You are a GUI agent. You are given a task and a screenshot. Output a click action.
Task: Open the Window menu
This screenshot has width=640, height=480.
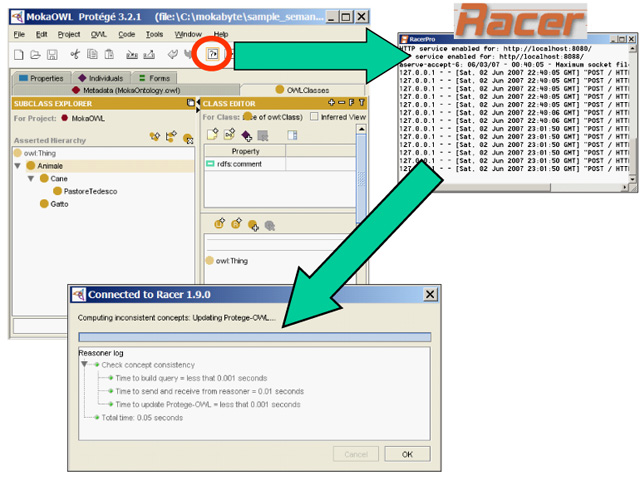188,34
